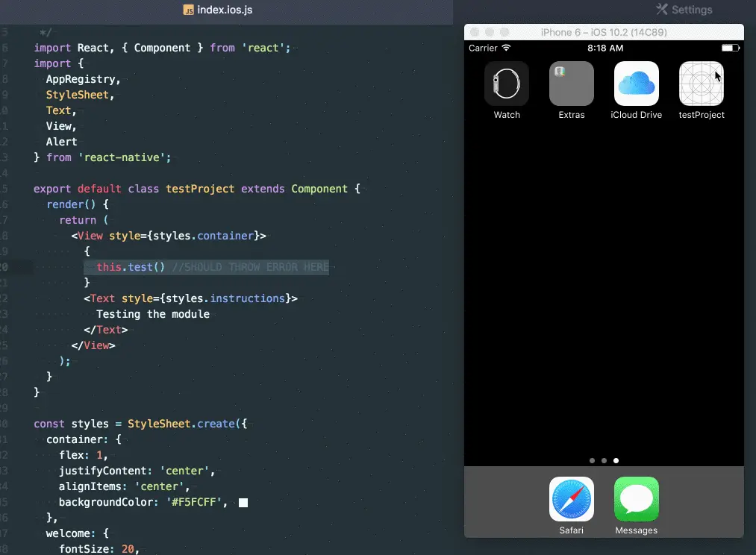
Task: Click the 'react' import string
Action: click(263, 48)
